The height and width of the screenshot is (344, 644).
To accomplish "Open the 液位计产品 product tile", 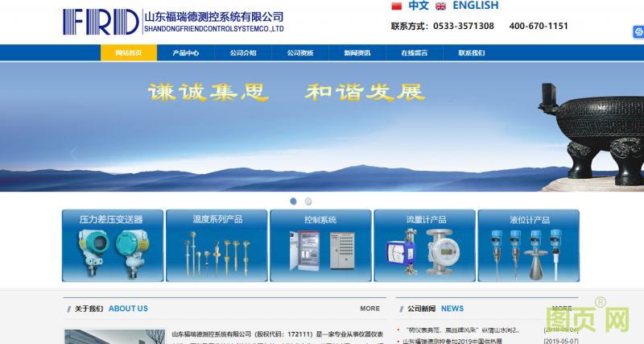I will (x=528, y=246).
